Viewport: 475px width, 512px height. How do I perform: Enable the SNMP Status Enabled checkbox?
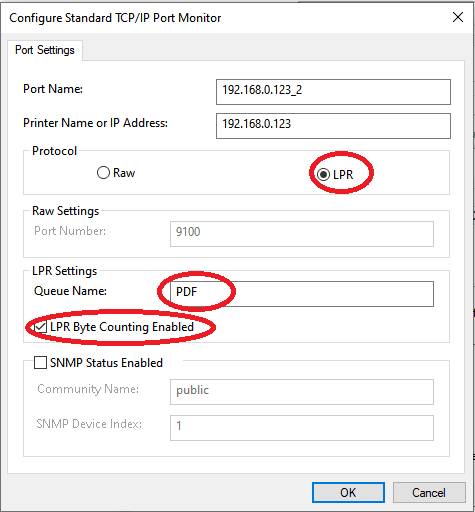pyautogui.click(x=40, y=362)
